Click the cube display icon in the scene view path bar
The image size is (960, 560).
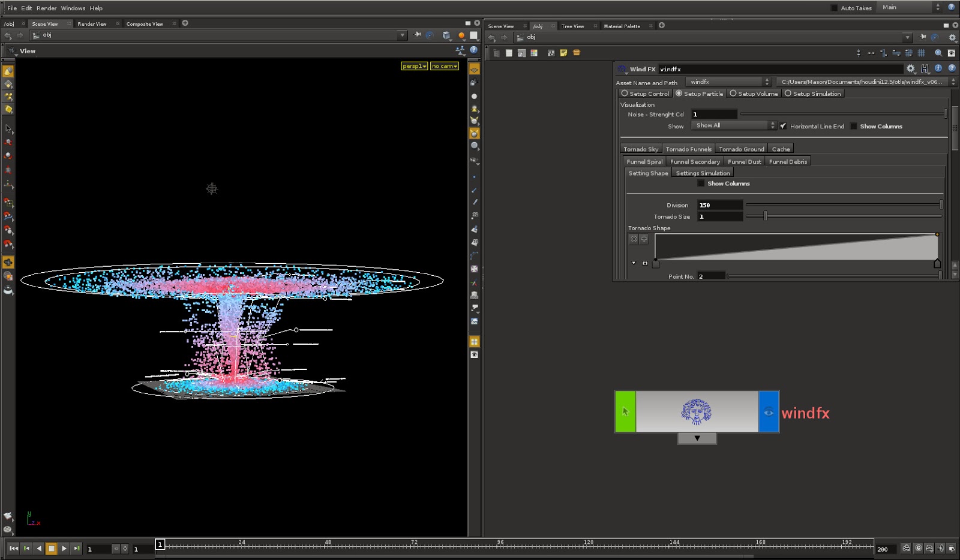(x=446, y=35)
